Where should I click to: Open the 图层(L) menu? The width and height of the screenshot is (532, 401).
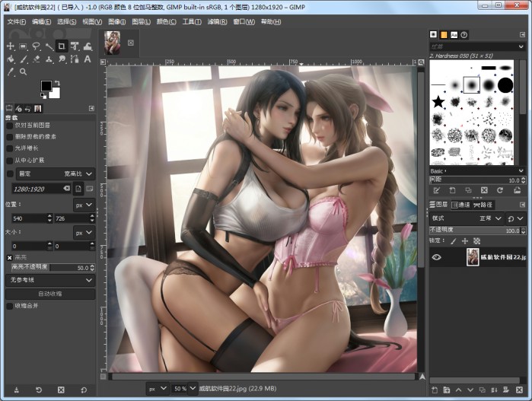[141, 22]
